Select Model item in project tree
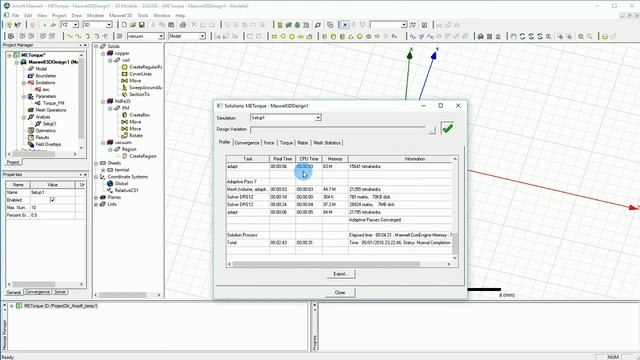This screenshot has width=640, height=360. pos(41,69)
